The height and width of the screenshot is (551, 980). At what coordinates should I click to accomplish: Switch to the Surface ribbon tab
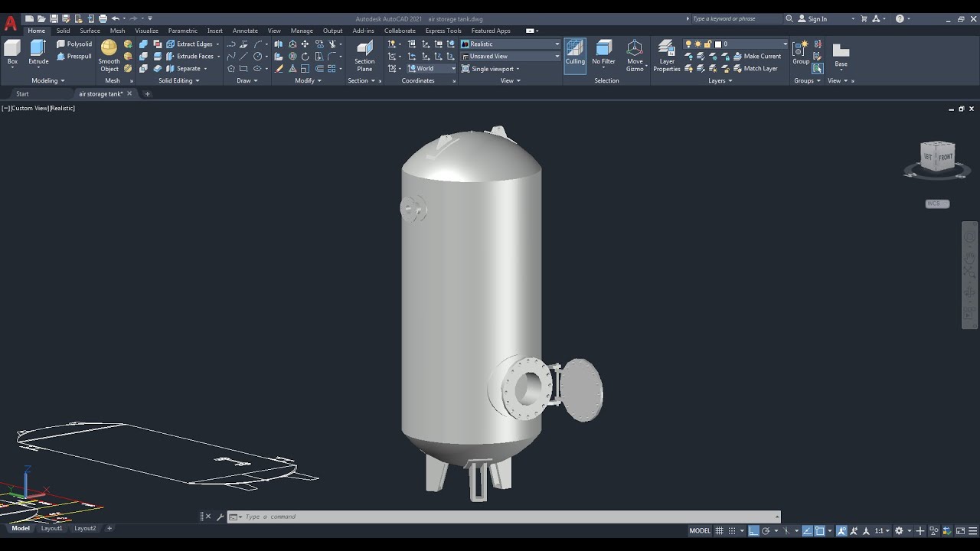[90, 31]
